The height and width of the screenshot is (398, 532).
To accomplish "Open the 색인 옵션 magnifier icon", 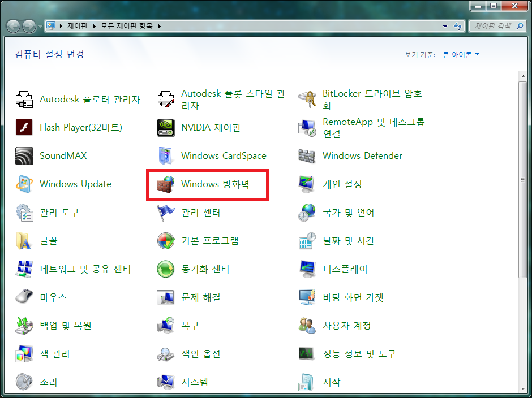I will 166,354.
